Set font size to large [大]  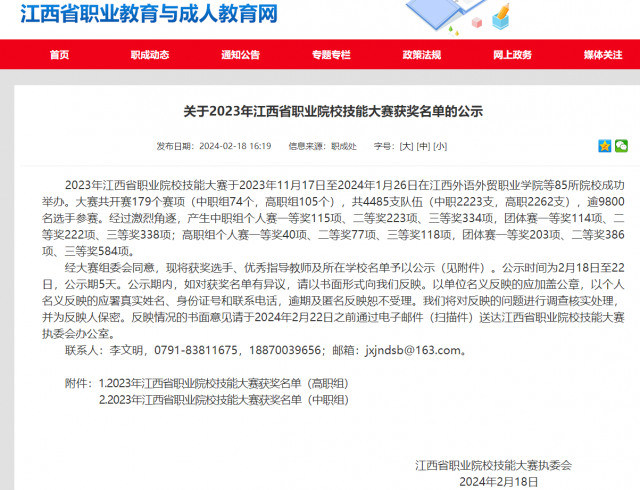407,146
